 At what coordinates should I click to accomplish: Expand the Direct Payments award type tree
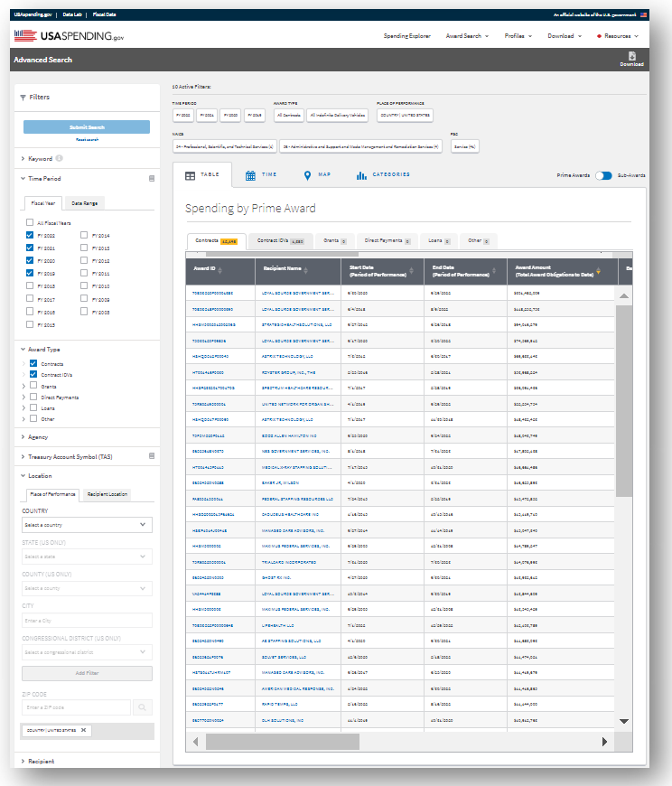[23, 397]
